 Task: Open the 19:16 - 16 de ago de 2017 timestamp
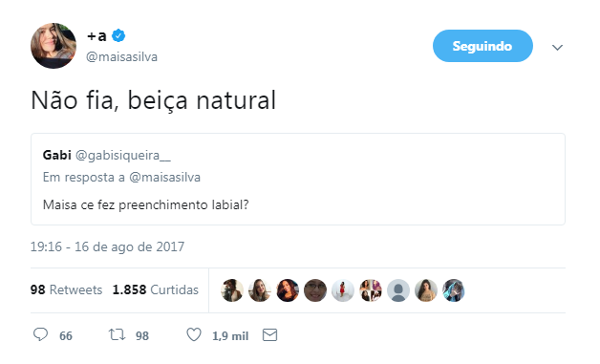107,246
